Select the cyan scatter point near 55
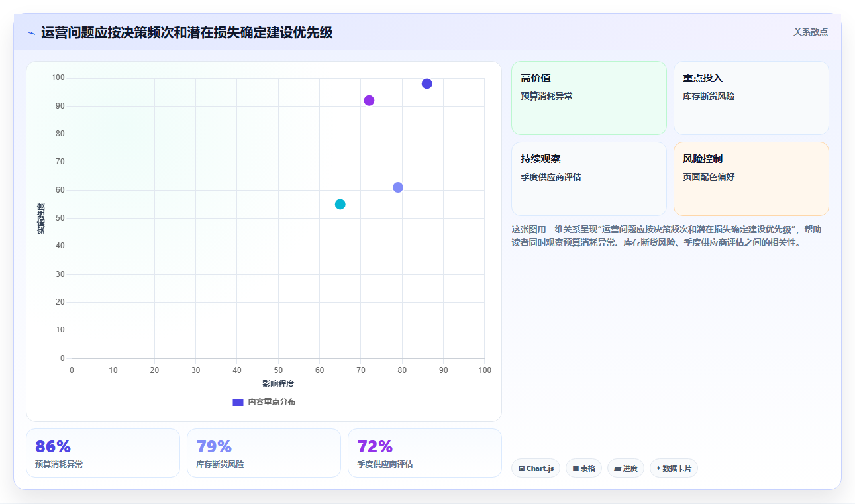Screen dimensions: 855x504 [340, 204]
